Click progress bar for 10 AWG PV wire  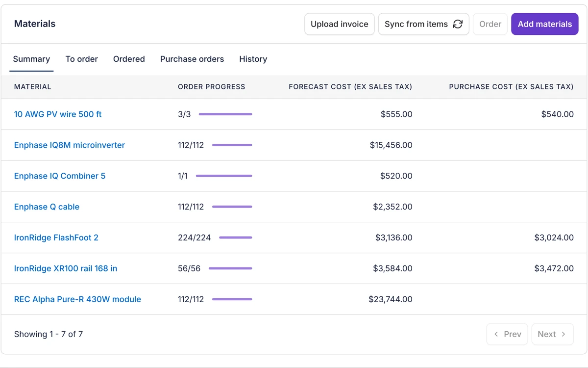coord(225,114)
